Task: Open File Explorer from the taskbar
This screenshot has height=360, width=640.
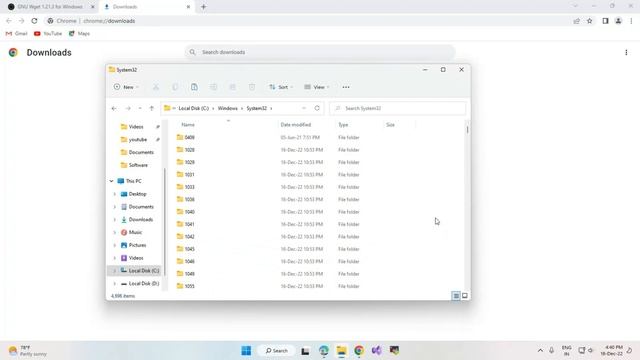Action: [x=341, y=350]
